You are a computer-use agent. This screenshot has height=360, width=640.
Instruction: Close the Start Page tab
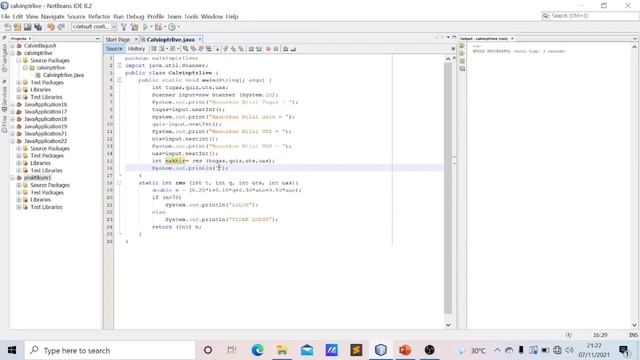[136, 40]
